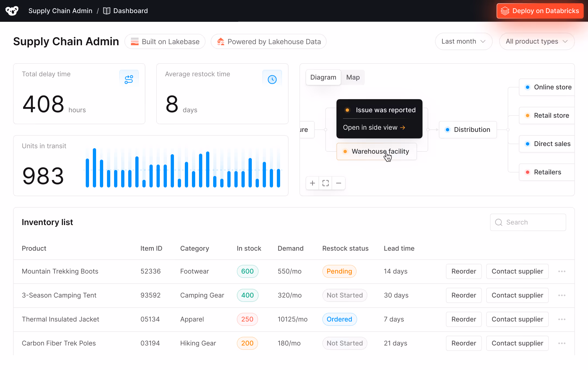Switch to the Map tab in the diagram panel
Viewport: 588px width, 370px height.
tap(353, 77)
